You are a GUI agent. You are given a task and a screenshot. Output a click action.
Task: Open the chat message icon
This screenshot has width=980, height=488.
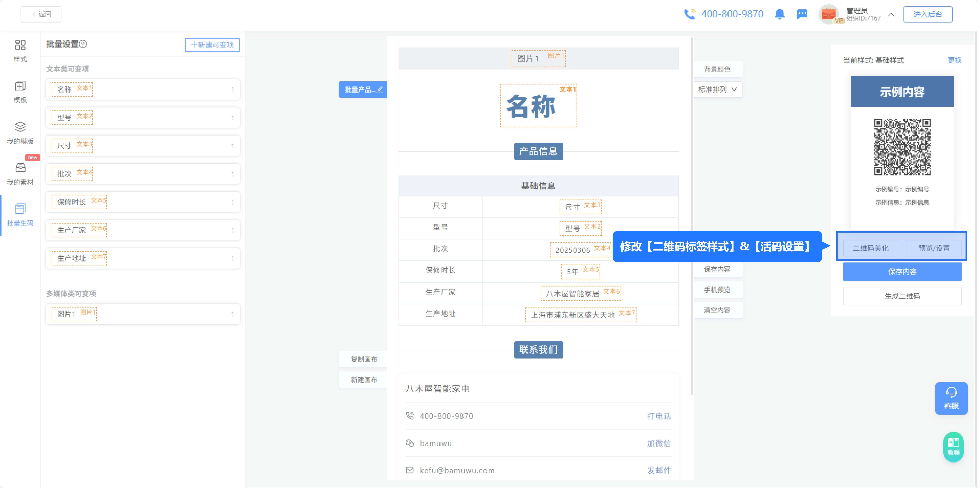click(x=802, y=14)
